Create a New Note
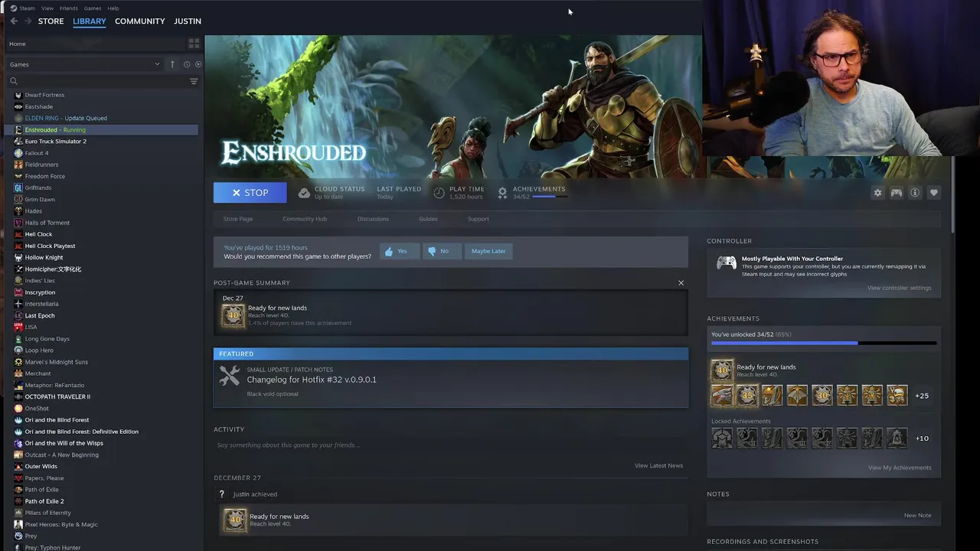Viewport: 980px width, 551px height. pos(917,515)
